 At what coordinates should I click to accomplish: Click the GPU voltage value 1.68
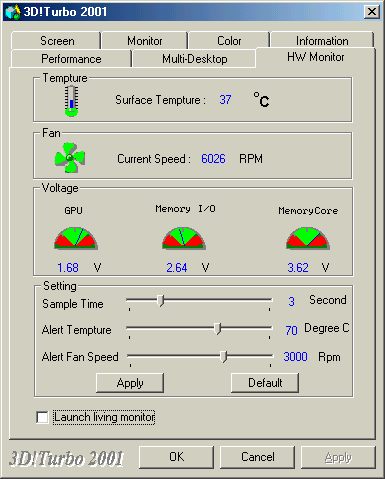[x=68, y=268]
